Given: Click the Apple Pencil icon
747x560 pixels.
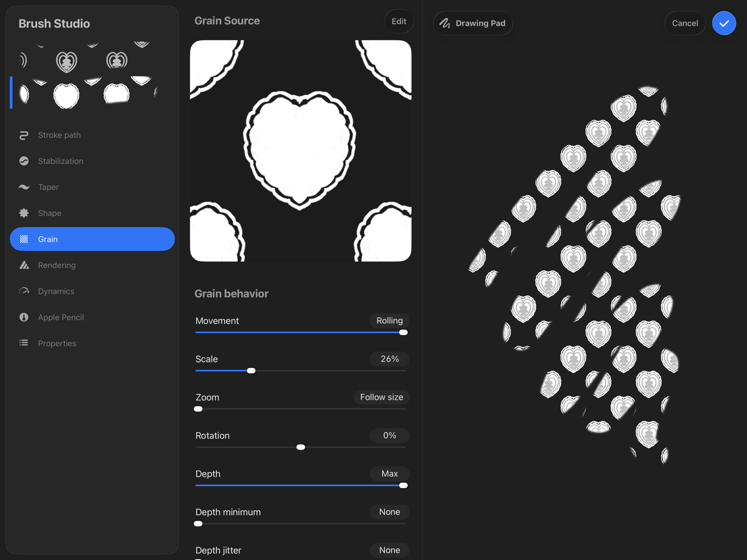Looking at the screenshot, I should (24, 317).
